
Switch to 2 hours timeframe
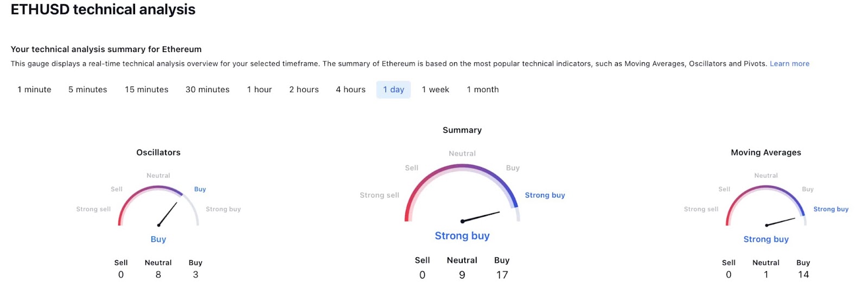[x=304, y=89]
